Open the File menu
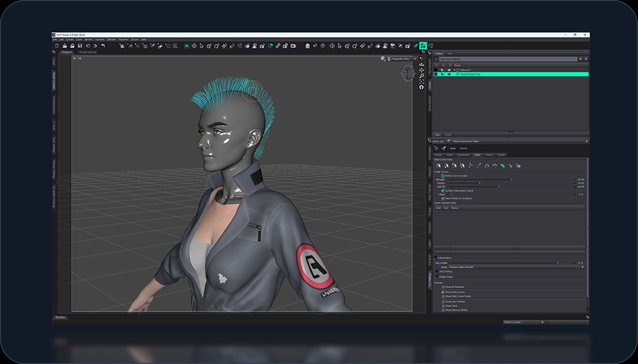Screen dimensions: 638x364 (x=55, y=39)
